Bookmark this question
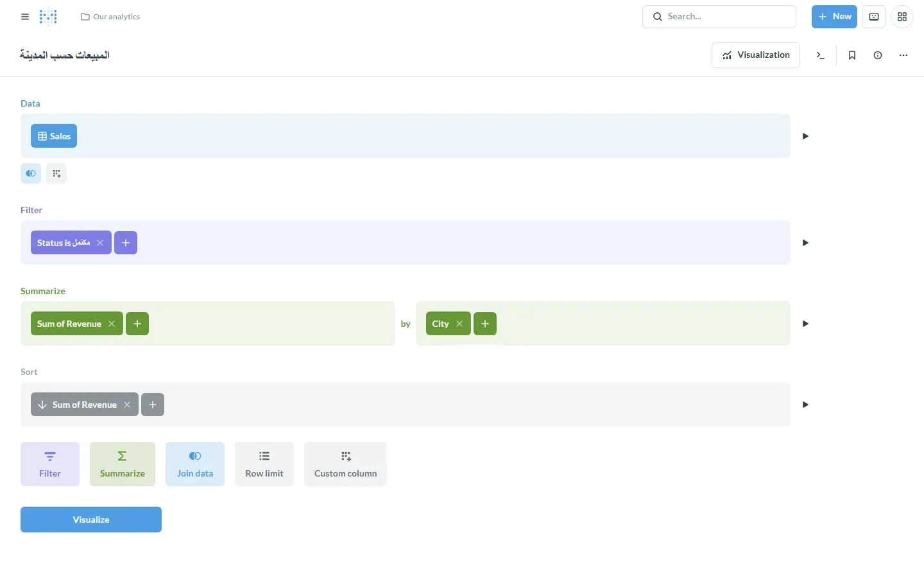The height and width of the screenshot is (578, 924). click(x=852, y=55)
